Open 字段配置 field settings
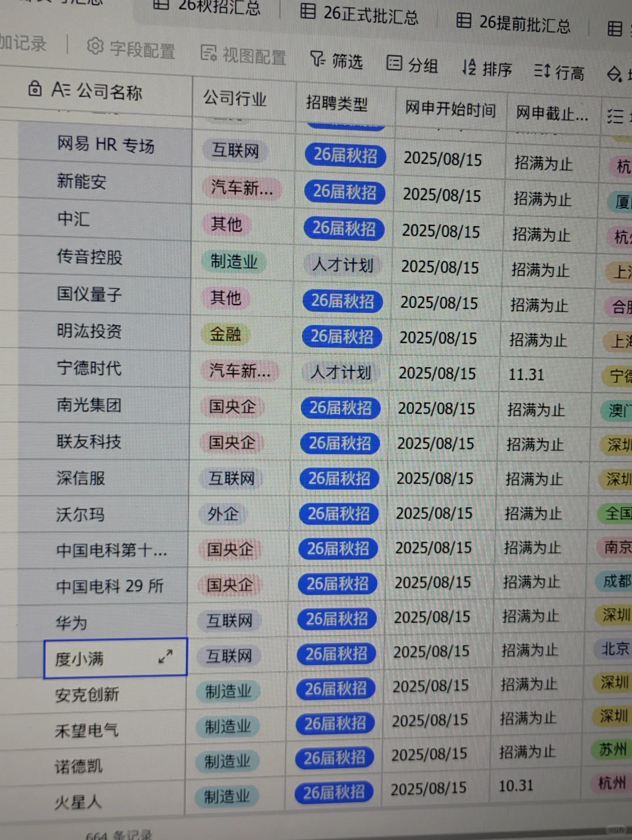Screen dimensions: 632x840 point(131,49)
